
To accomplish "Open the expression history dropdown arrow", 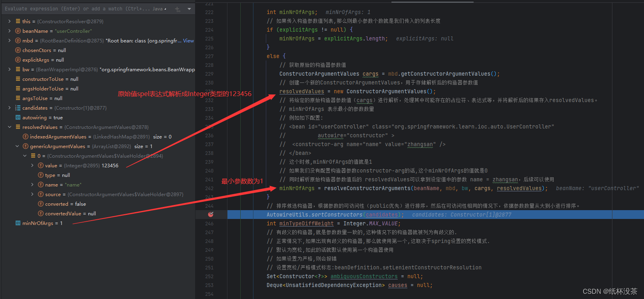I will tap(189, 9).
